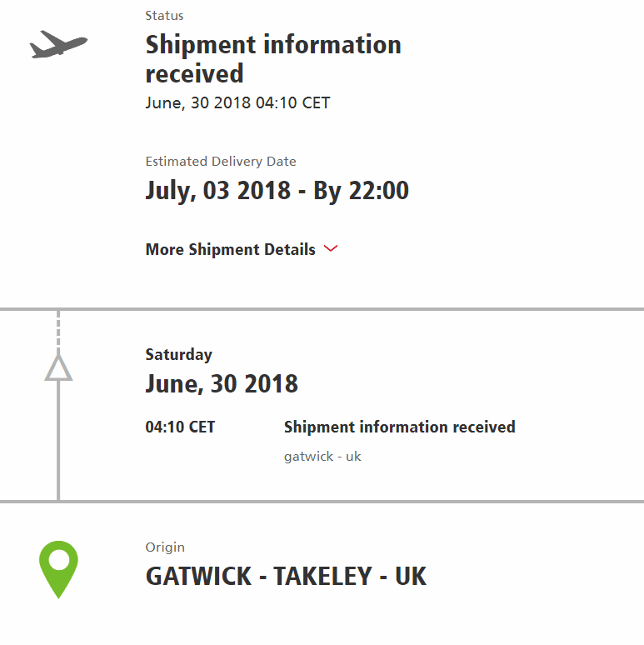Image resolution: width=644 pixels, height=645 pixels.
Task: Click the gatwick - uk event location
Action: (322, 457)
